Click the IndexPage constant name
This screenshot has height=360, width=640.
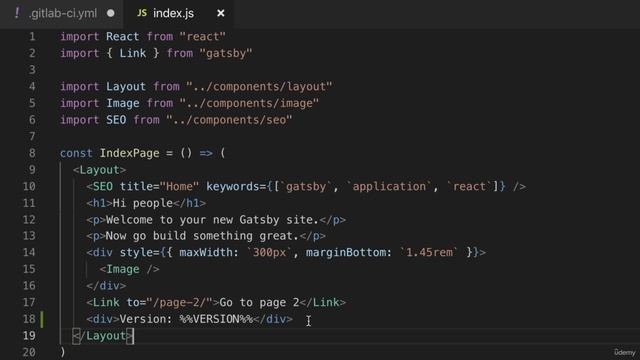(129, 153)
